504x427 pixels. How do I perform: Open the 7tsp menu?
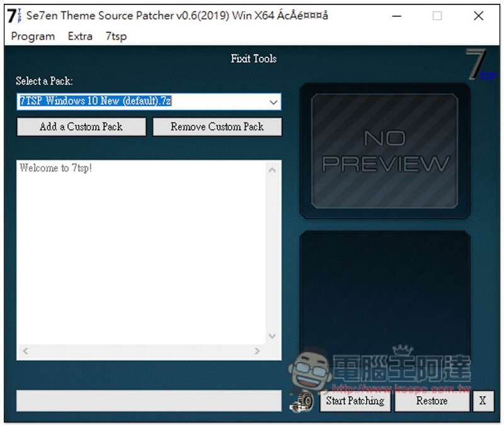click(x=116, y=37)
